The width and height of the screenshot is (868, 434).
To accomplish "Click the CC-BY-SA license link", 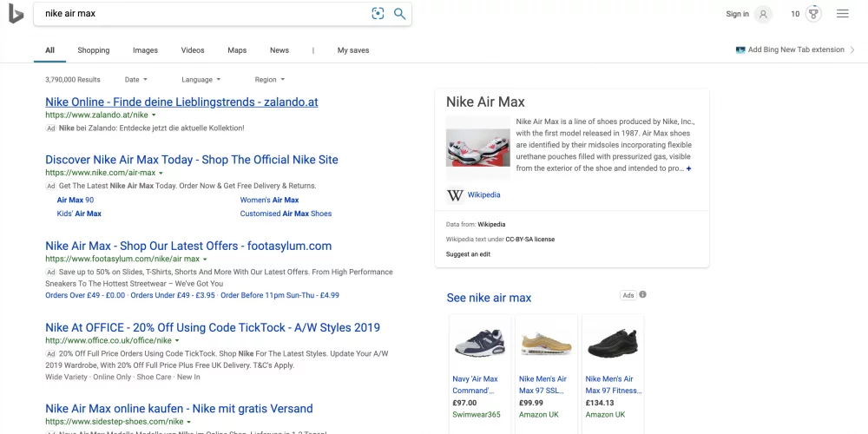I will click(x=529, y=240).
